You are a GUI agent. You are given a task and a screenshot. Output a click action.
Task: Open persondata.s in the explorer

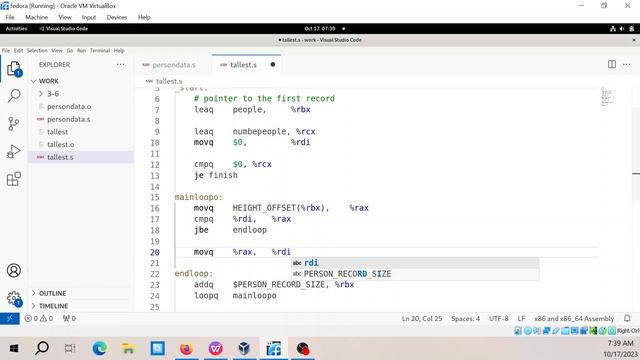[x=69, y=119]
